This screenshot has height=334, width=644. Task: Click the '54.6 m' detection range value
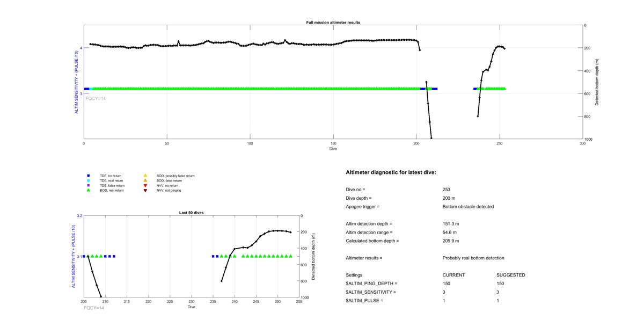[450, 233]
